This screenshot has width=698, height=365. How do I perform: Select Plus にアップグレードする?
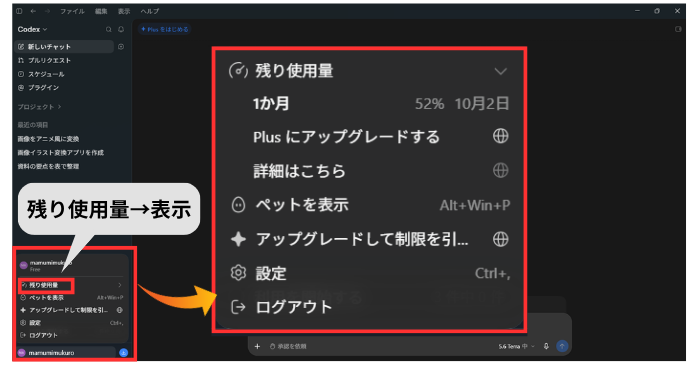coord(346,137)
